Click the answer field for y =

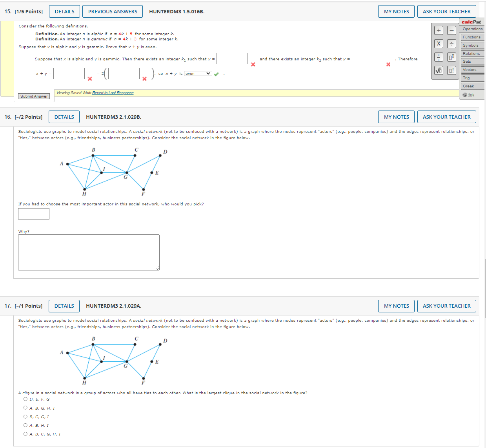pyautogui.click(x=368, y=58)
